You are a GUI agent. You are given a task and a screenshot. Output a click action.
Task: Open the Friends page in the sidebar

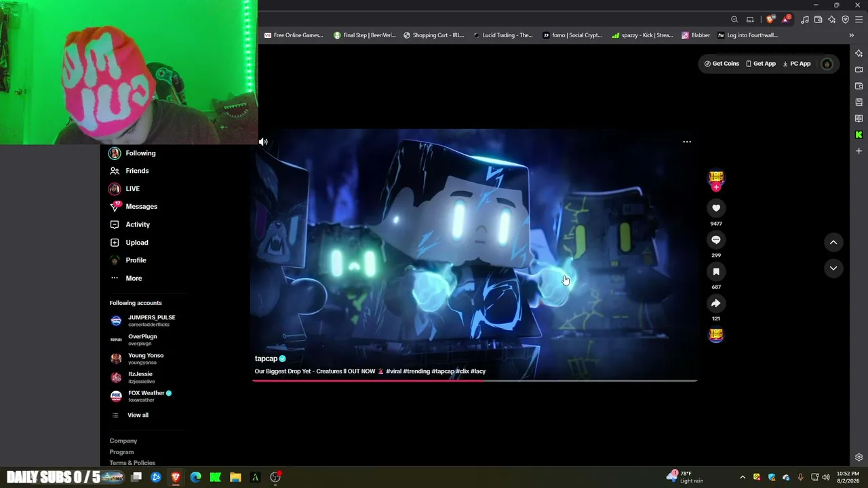(137, 171)
